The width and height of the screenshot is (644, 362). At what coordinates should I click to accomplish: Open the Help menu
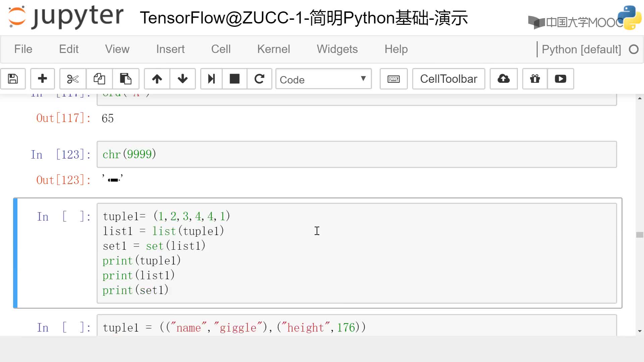(396, 49)
